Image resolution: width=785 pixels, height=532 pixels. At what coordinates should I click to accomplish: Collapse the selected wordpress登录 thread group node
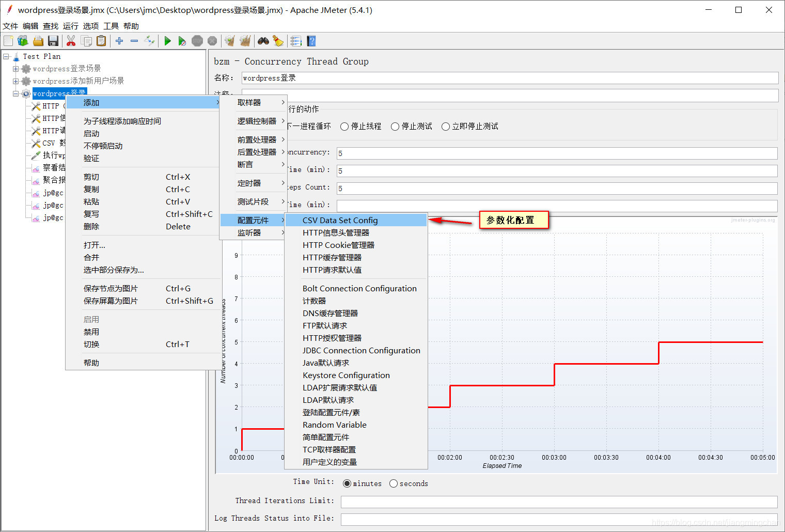coord(15,93)
